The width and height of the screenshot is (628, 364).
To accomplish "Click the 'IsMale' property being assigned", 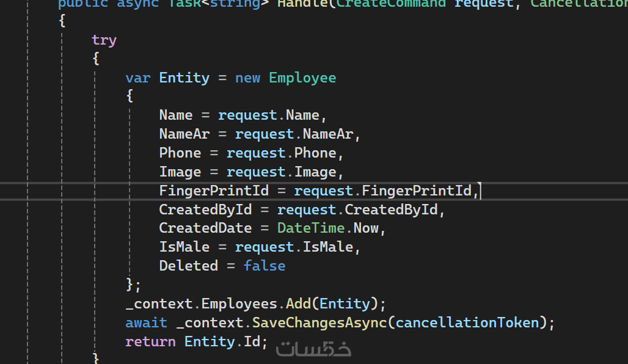I will coord(184,247).
